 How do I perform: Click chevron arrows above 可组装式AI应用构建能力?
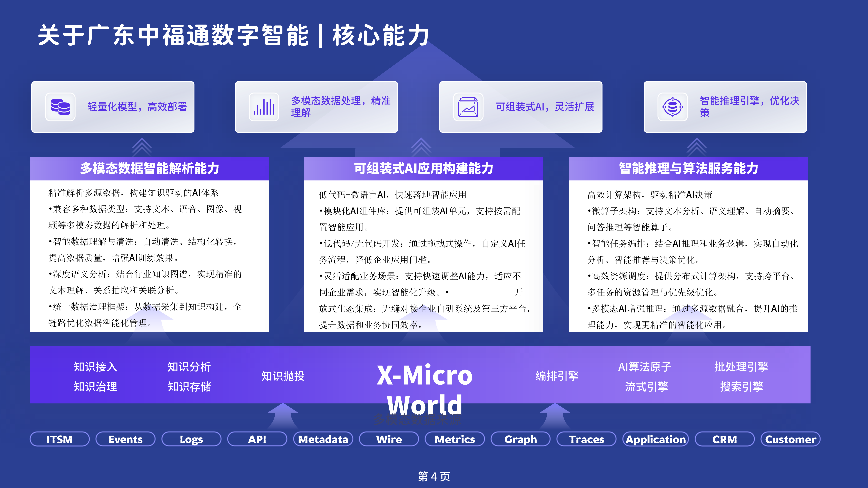(421, 147)
